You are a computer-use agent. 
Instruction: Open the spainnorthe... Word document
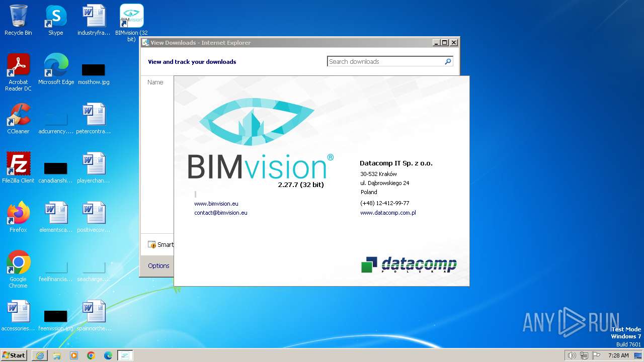pyautogui.click(x=94, y=316)
